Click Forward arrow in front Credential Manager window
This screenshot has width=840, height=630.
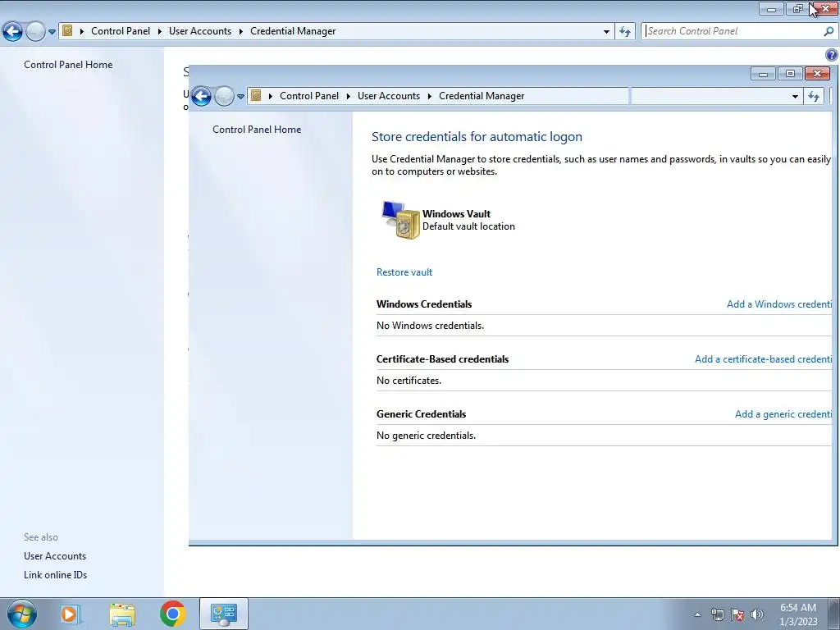[224, 97]
